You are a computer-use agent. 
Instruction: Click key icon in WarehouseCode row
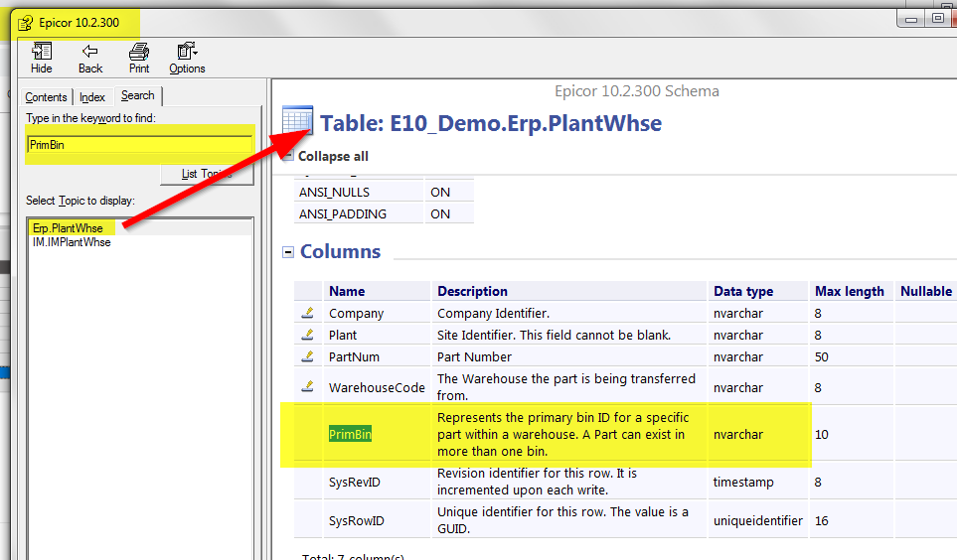(x=308, y=387)
